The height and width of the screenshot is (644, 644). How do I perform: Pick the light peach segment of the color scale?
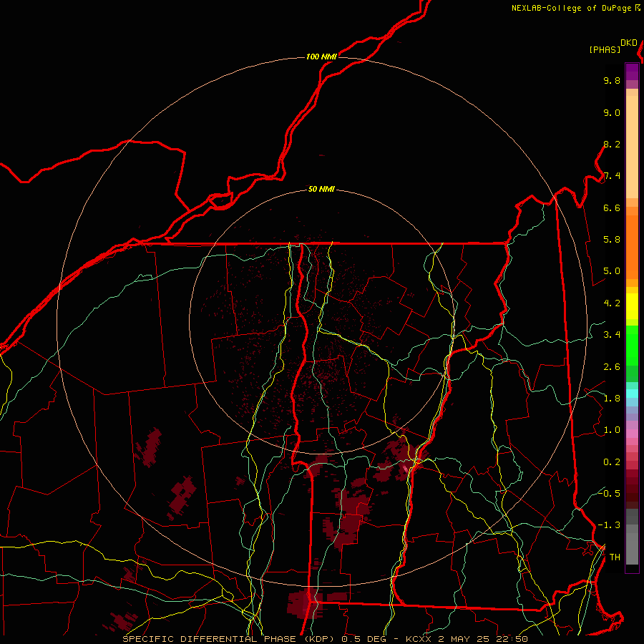(632, 147)
